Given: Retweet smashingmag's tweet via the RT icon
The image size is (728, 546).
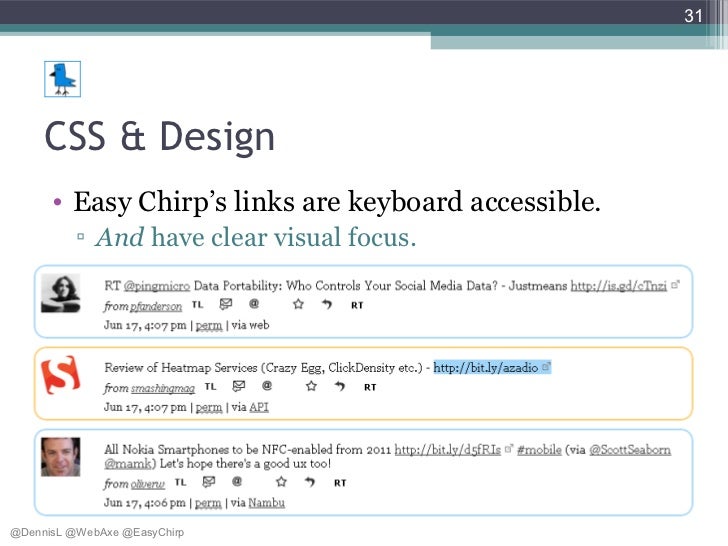Looking at the screenshot, I should [370, 387].
